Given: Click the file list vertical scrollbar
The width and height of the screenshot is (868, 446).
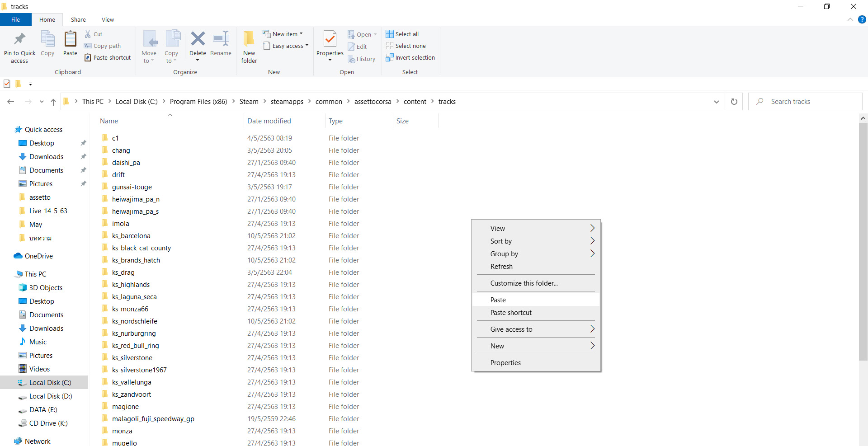Looking at the screenshot, I should click(x=863, y=242).
